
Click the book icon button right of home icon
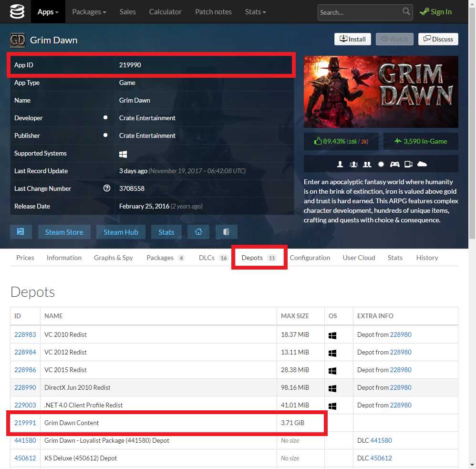tap(226, 232)
